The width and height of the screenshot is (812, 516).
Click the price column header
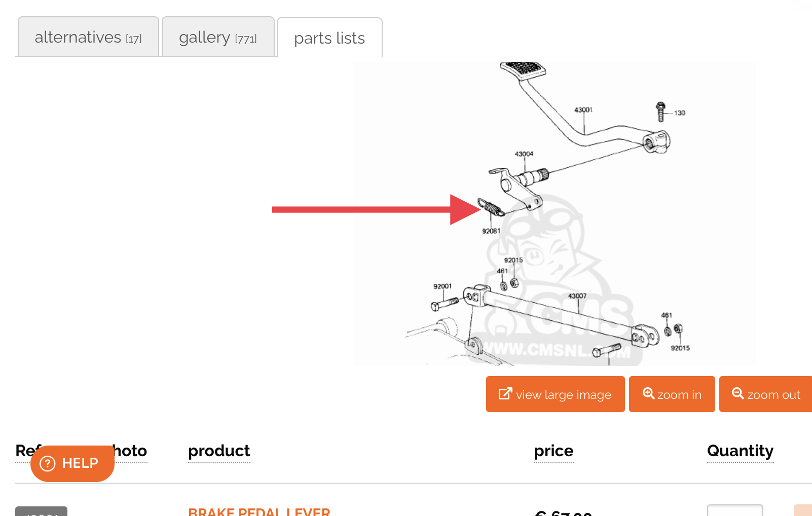(x=553, y=451)
